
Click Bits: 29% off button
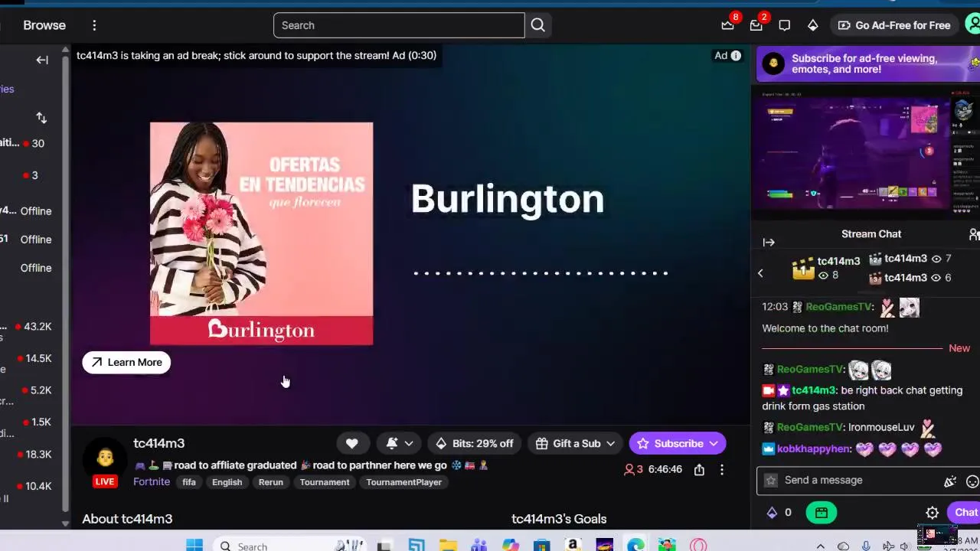[475, 443]
